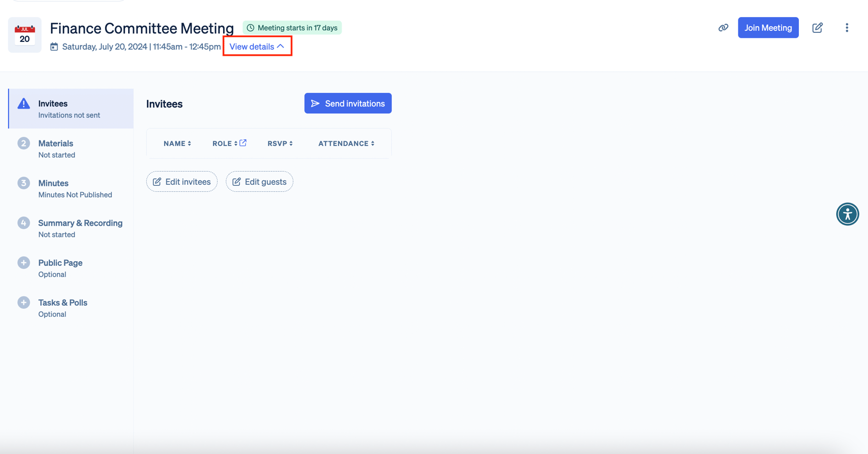Image resolution: width=868 pixels, height=454 pixels.
Task: Go to the Minutes section
Action: click(x=71, y=188)
